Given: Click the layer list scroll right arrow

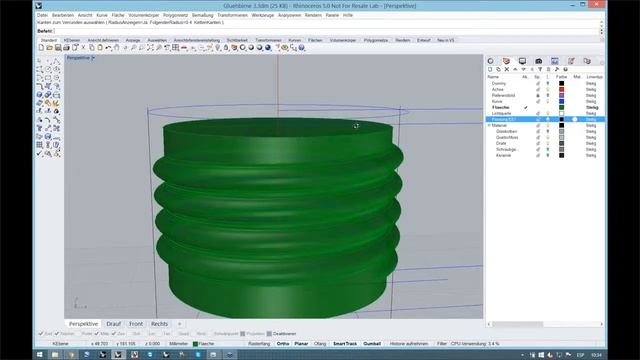Looking at the screenshot, I should pyautogui.click(x=602, y=324).
